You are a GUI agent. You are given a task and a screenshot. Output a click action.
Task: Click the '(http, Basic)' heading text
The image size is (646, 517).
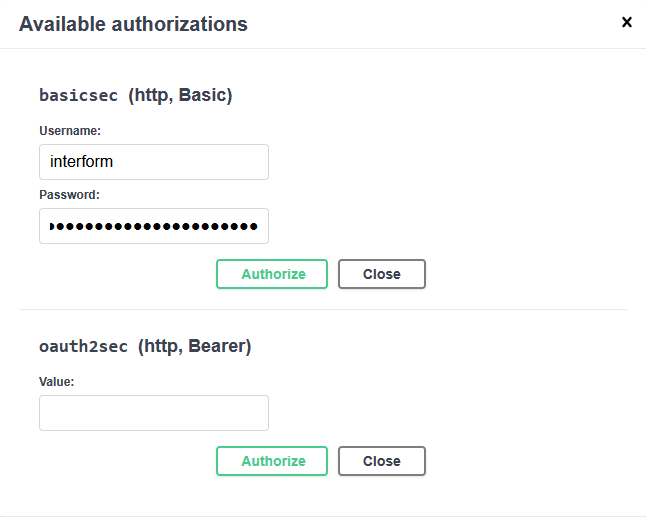(x=180, y=96)
